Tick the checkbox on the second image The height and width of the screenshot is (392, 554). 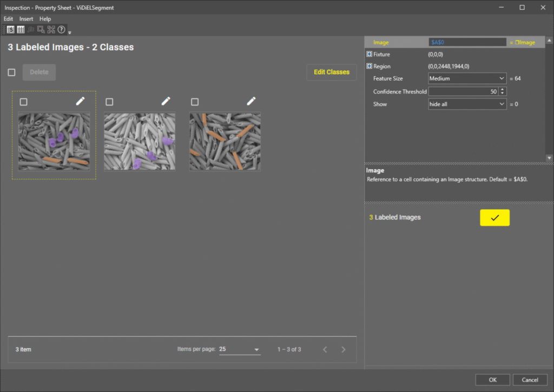point(109,102)
